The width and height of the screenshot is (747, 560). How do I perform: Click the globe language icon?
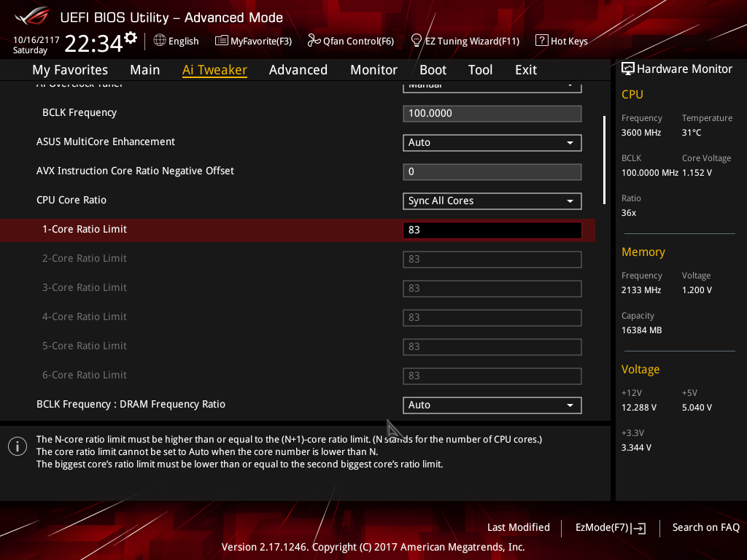160,41
